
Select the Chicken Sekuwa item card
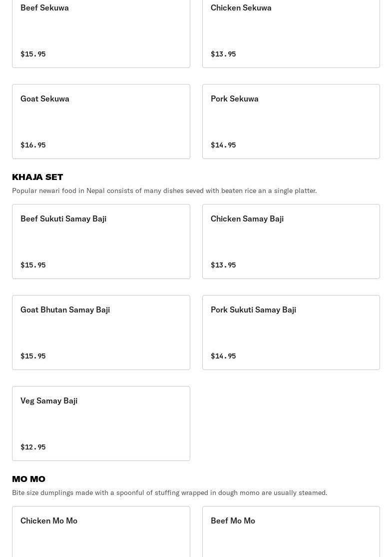[x=291, y=30]
